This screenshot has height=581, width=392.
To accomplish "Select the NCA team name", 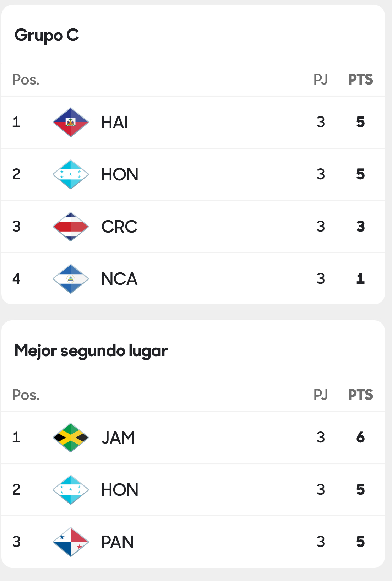I will [119, 279].
